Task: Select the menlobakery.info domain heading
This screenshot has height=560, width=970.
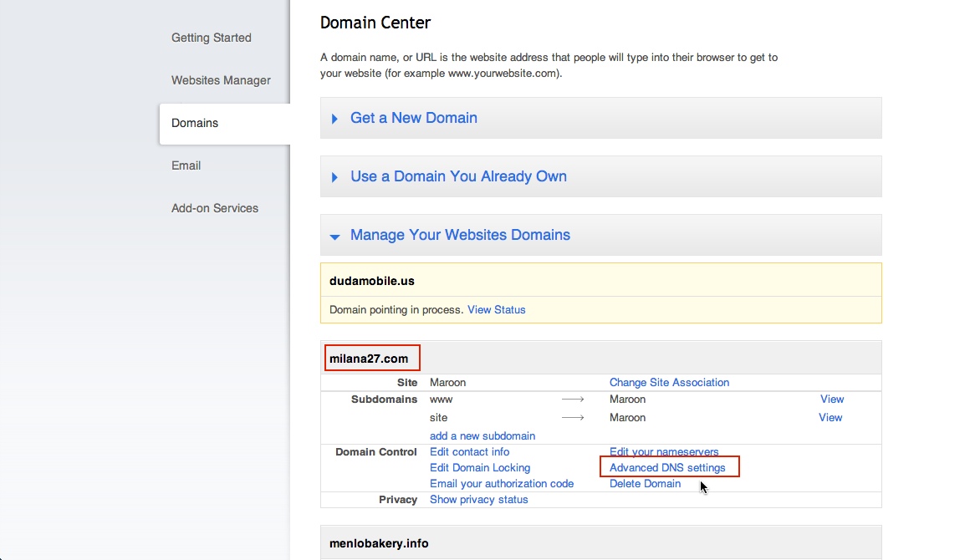Action: point(379,543)
